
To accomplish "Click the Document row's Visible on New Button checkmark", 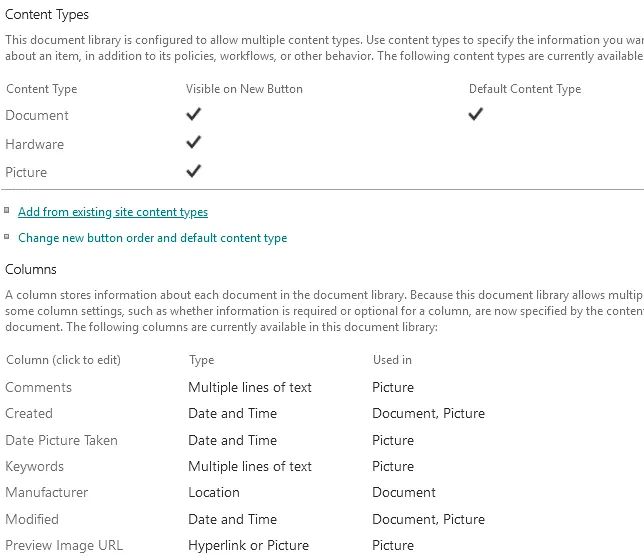I will (194, 115).
